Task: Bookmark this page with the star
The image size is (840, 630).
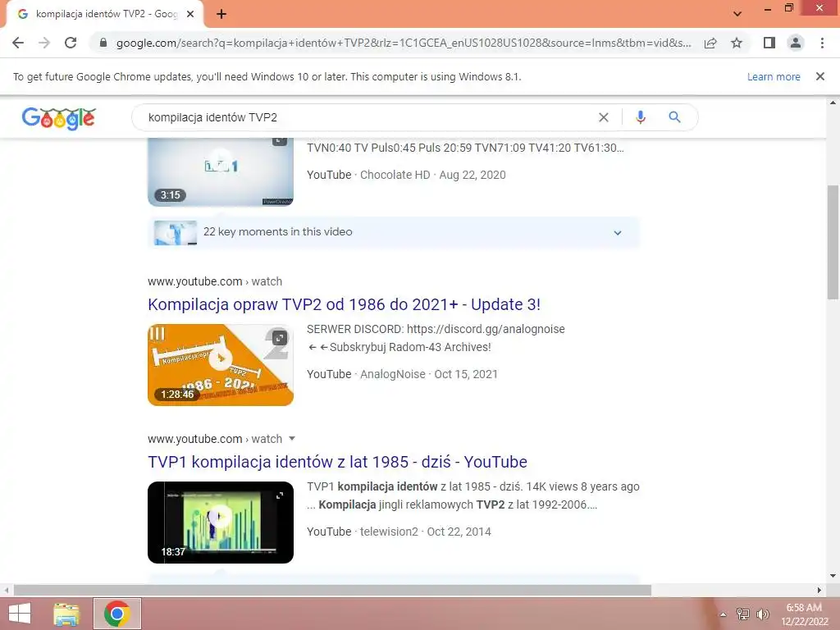Action: tap(737, 43)
